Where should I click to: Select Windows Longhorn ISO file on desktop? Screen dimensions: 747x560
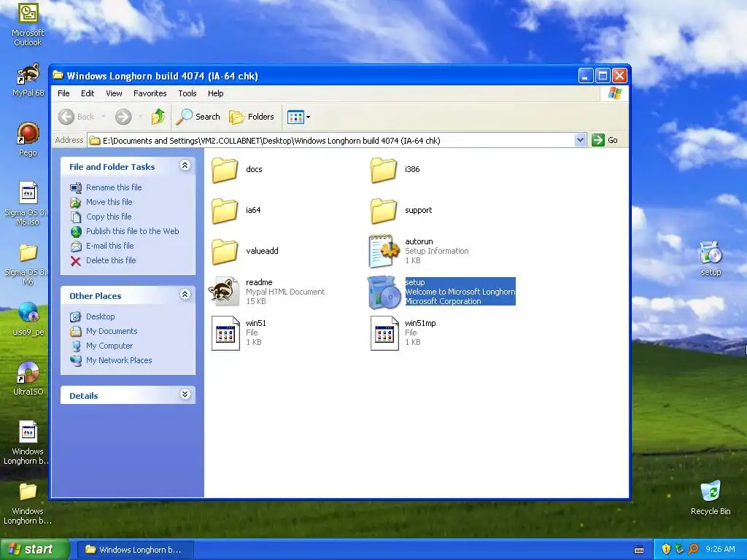[27, 443]
